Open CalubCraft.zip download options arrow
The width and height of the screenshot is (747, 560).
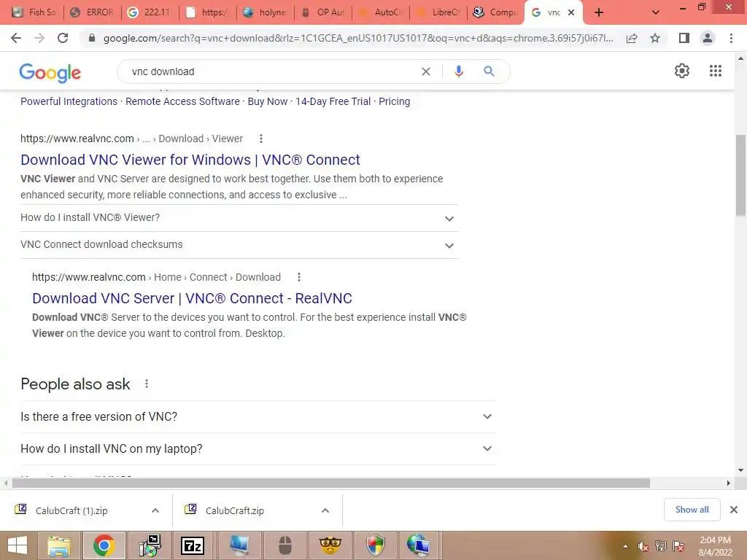pos(325,510)
